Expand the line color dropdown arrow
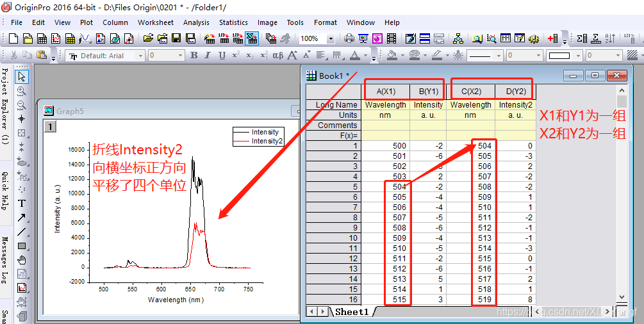The height and width of the screenshot is (324, 644). coord(447,56)
